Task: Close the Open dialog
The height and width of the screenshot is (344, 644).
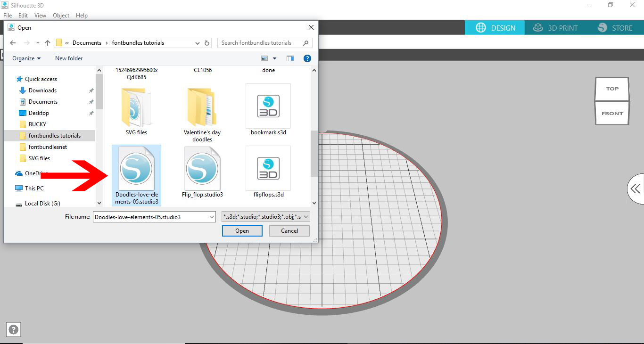Action: click(311, 28)
